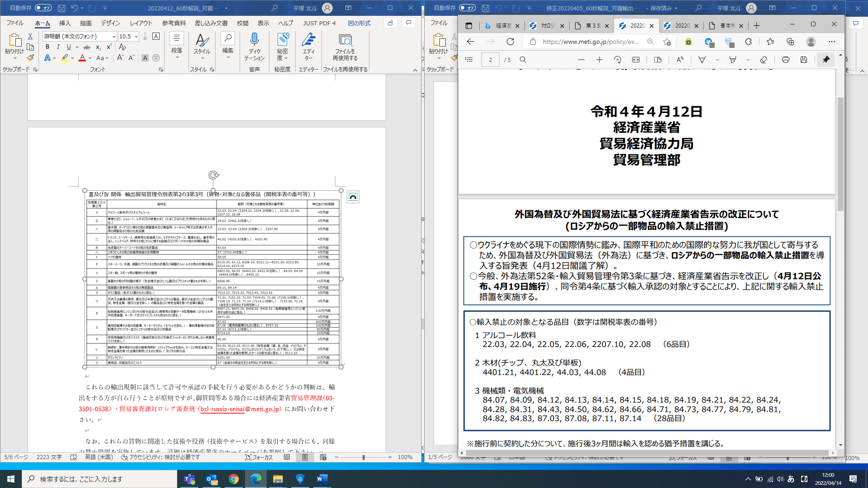Click zoom slider handle in left Word status bar
868x488 pixels.
click(363, 457)
